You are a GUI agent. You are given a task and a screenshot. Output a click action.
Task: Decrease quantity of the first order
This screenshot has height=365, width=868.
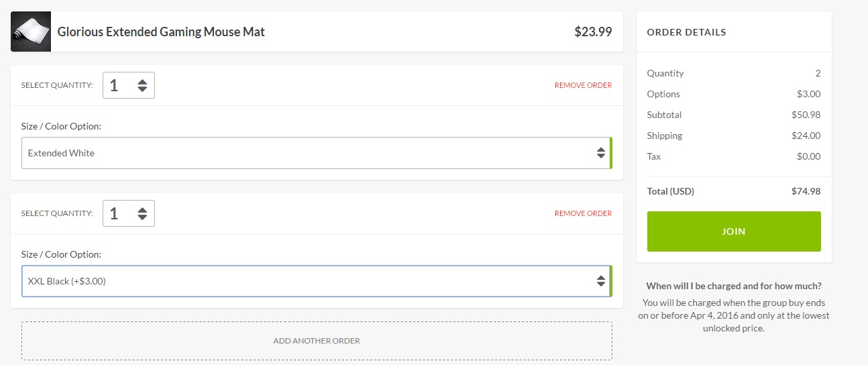coord(142,89)
